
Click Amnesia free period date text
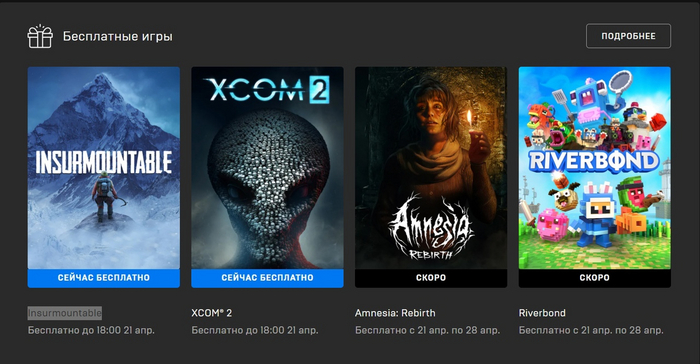(x=427, y=331)
